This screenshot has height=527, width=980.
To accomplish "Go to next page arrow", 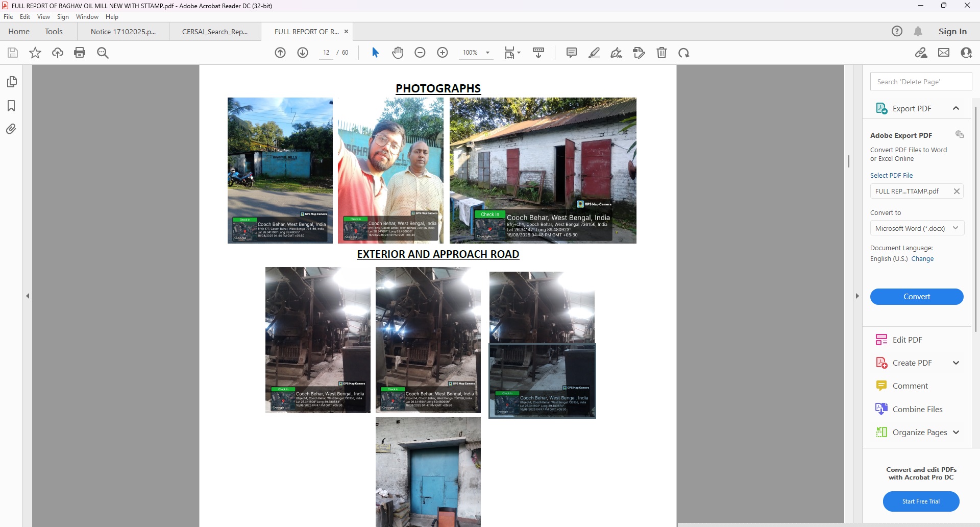I will (x=303, y=53).
